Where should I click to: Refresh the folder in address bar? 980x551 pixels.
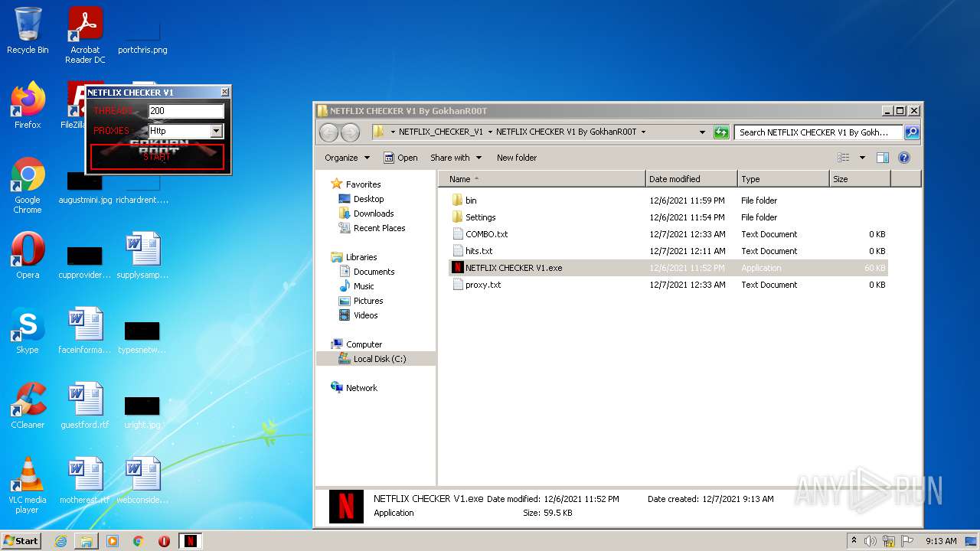pyautogui.click(x=721, y=132)
